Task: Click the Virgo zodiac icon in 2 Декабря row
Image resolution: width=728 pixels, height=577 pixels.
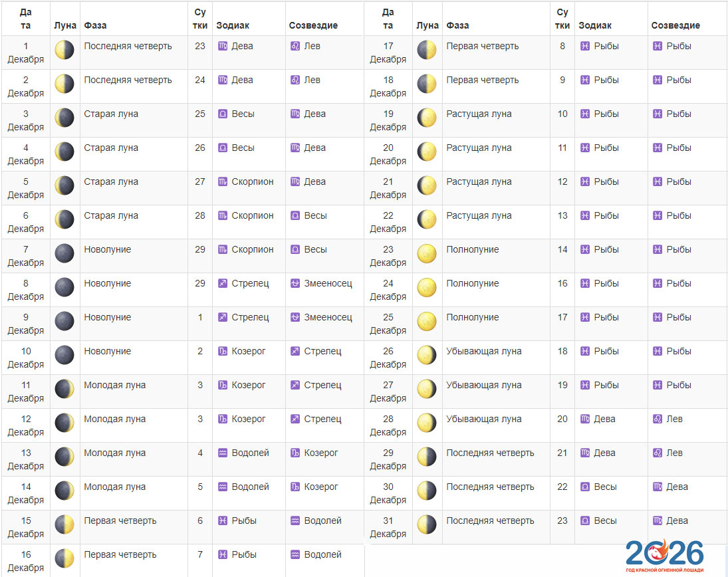Action: coord(223,80)
